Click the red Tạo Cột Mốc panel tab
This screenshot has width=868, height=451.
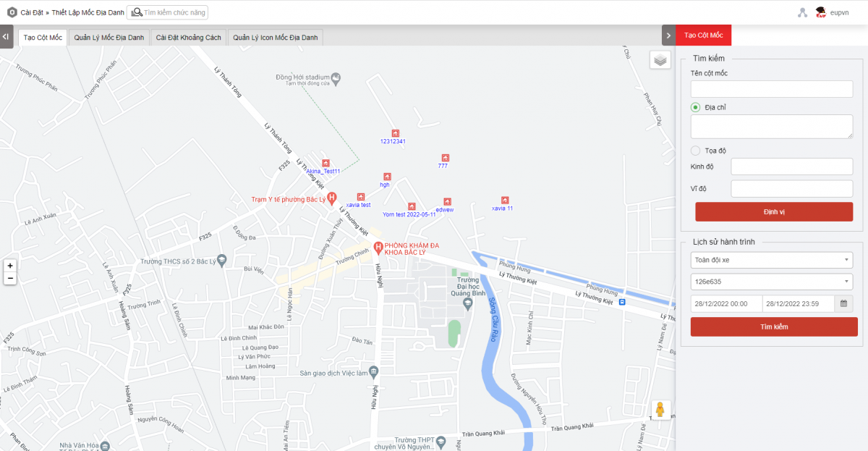(703, 35)
